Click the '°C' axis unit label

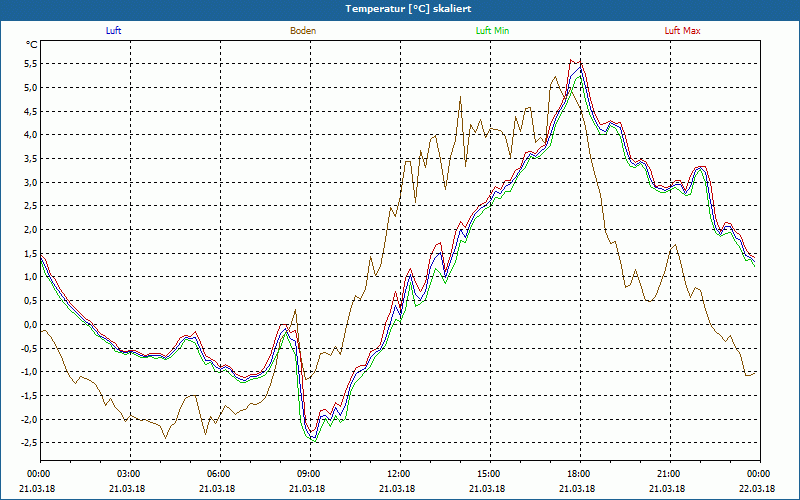32,45
